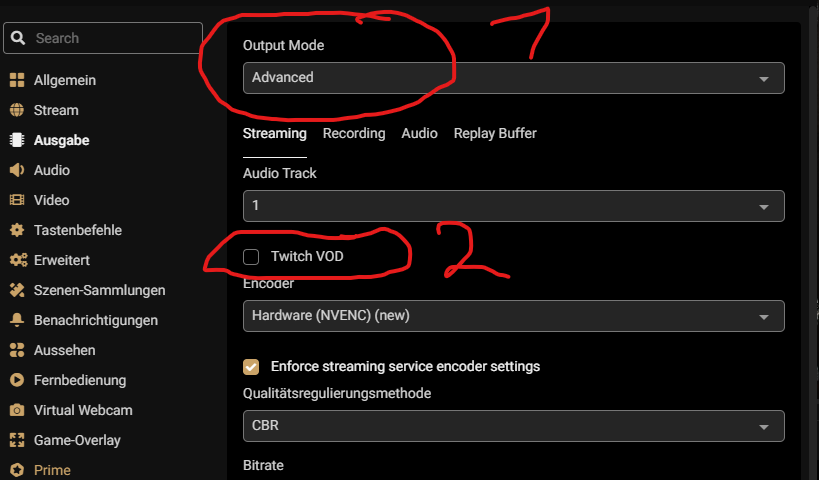Click the Virtual Webcam camera icon

[x=16, y=410]
